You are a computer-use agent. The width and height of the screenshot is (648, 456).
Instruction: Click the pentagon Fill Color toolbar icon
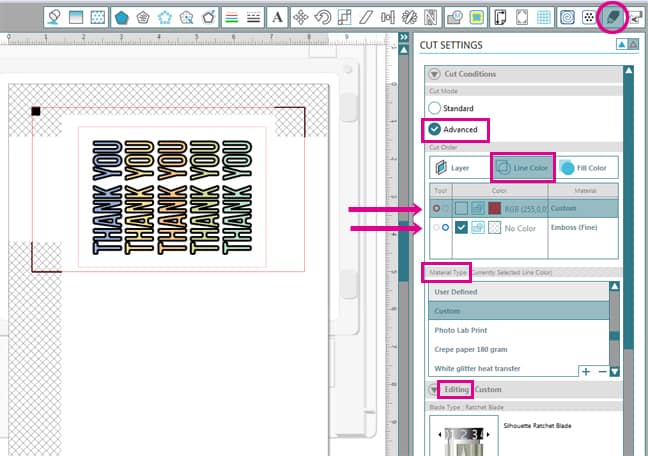tap(122, 17)
